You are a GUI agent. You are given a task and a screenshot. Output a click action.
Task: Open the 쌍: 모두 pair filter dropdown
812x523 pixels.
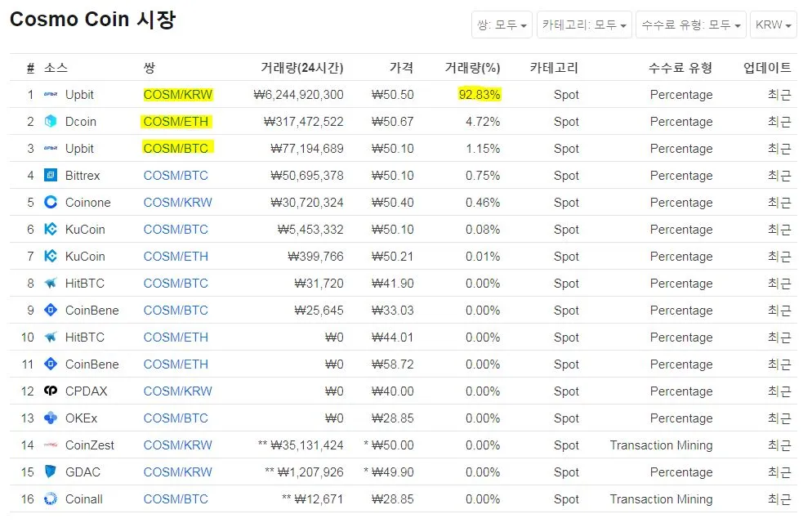pyautogui.click(x=502, y=25)
